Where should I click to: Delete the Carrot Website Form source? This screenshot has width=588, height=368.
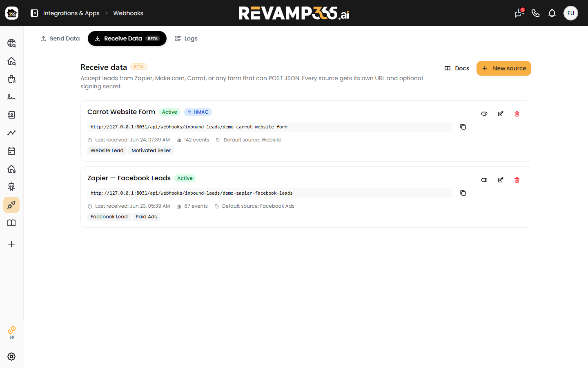pos(517,114)
